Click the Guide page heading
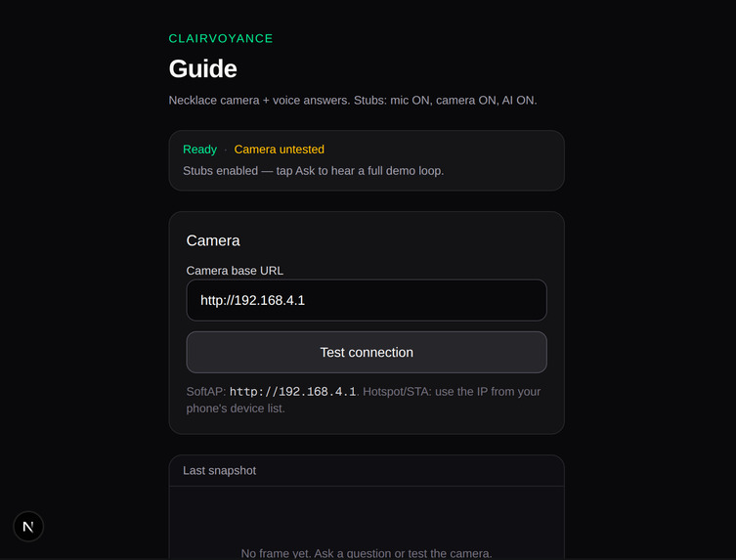736x560 pixels. click(x=202, y=68)
